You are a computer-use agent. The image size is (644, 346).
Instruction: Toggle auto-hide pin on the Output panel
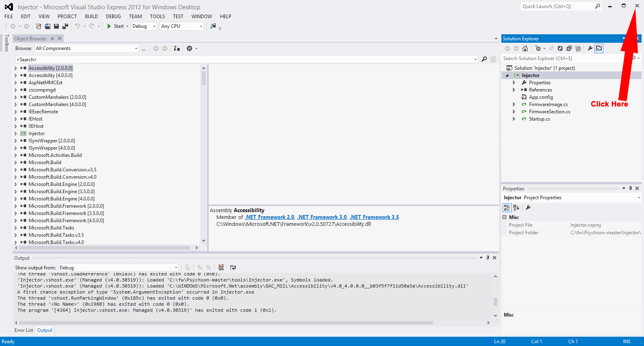[x=488, y=258]
